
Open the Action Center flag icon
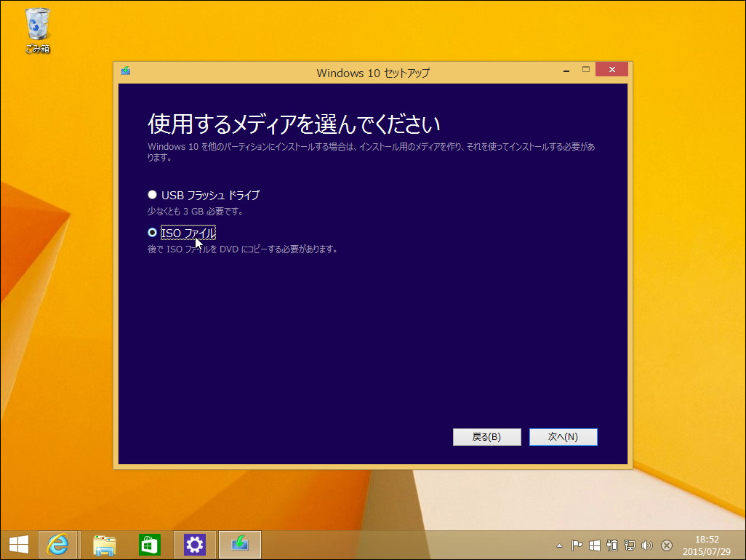tap(576, 545)
